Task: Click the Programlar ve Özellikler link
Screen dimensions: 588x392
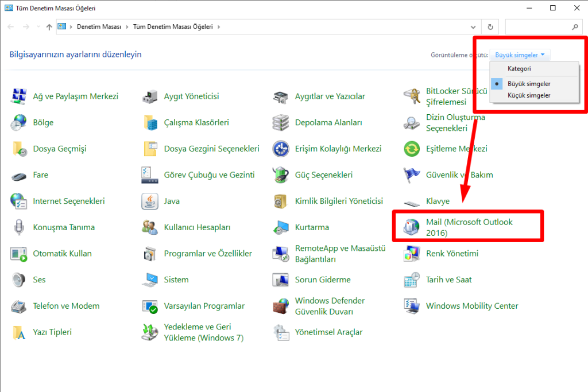Action: pyautogui.click(x=208, y=254)
